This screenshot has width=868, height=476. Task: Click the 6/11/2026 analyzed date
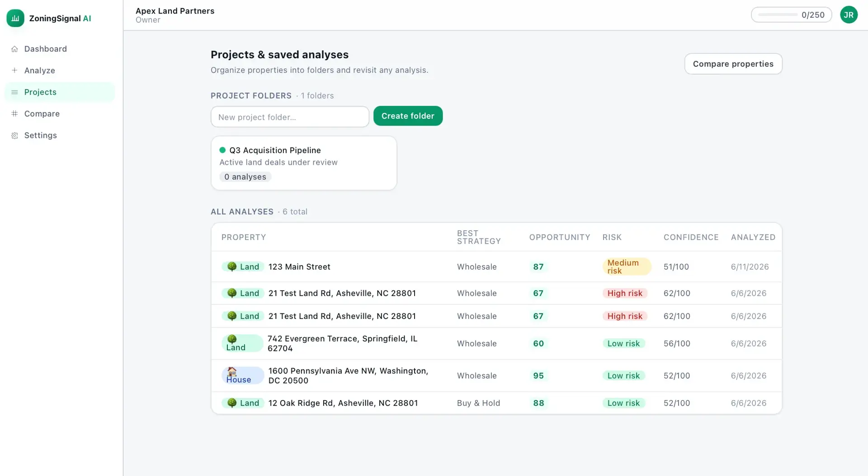coord(750,267)
